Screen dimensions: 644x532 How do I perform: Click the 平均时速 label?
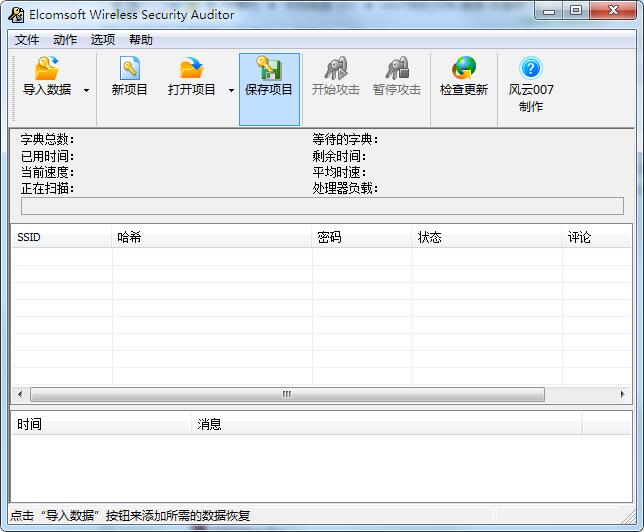tap(339, 172)
